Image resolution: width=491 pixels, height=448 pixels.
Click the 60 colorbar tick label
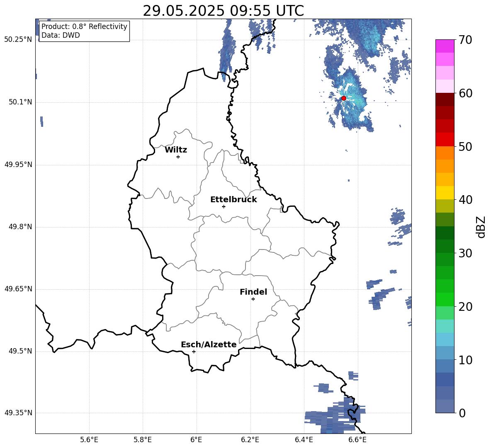(465, 93)
